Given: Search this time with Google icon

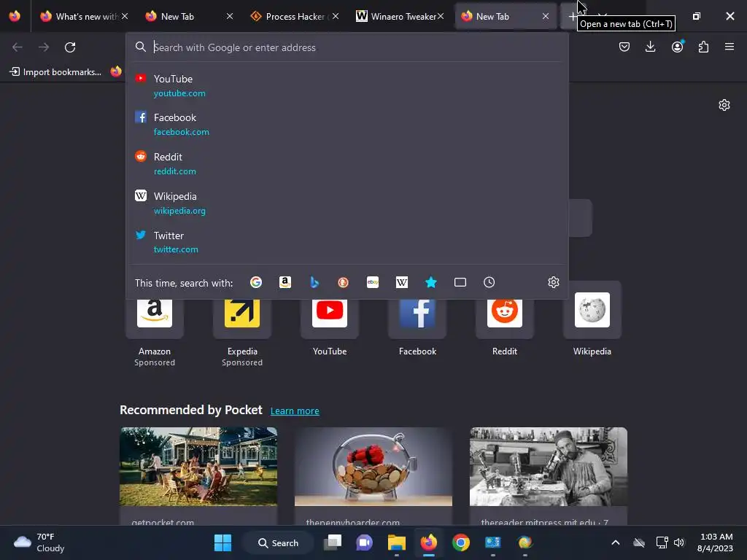Looking at the screenshot, I should (256, 282).
